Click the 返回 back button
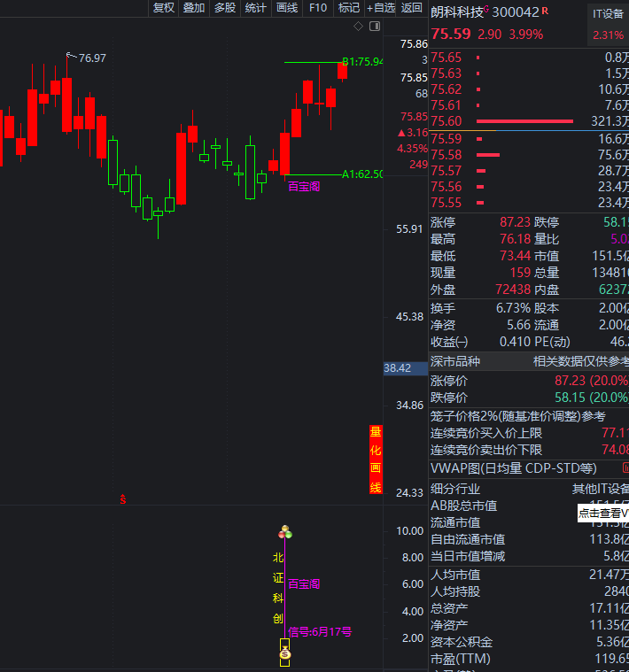629x672 pixels. pyautogui.click(x=411, y=8)
